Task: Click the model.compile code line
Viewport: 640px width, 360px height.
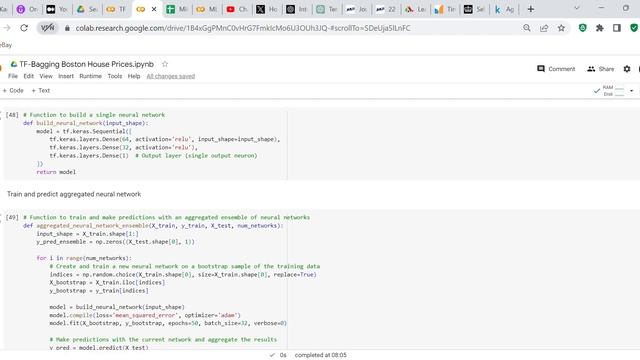Action: click(145, 315)
